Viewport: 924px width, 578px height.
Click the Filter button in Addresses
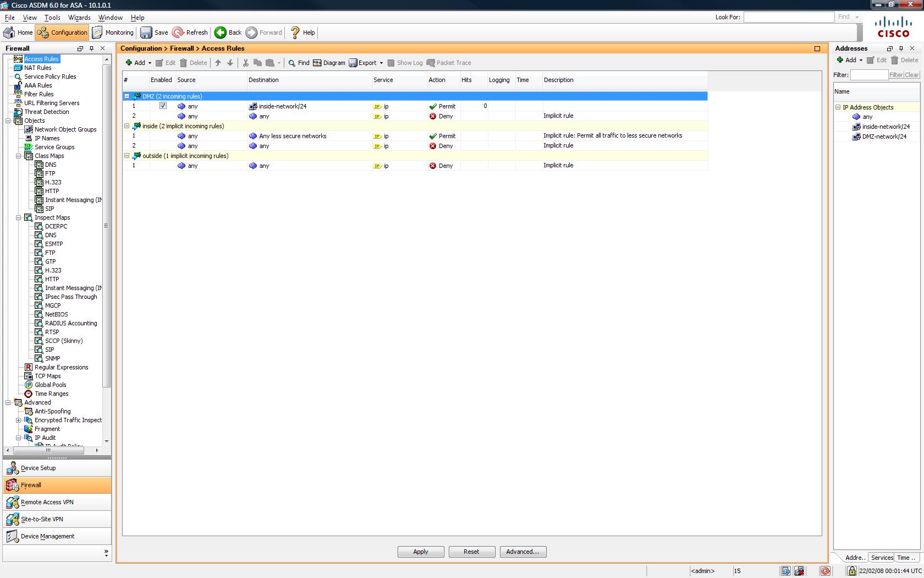coord(896,75)
